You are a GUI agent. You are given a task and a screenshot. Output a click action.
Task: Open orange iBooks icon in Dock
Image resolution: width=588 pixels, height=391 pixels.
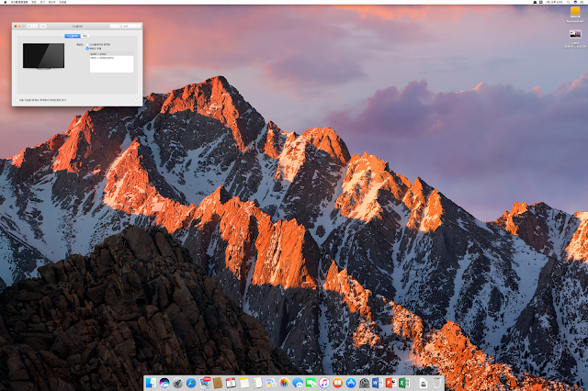337,383
